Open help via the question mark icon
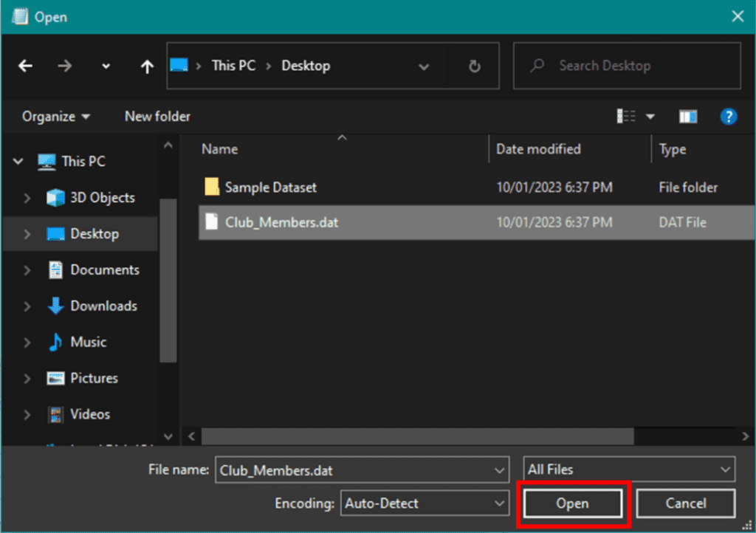The image size is (756, 533). 729,116
